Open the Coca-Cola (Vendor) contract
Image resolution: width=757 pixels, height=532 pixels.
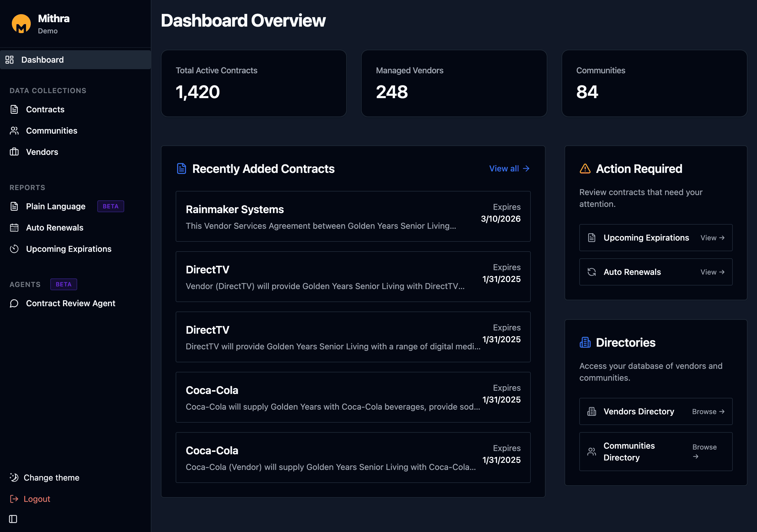coord(353,458)
